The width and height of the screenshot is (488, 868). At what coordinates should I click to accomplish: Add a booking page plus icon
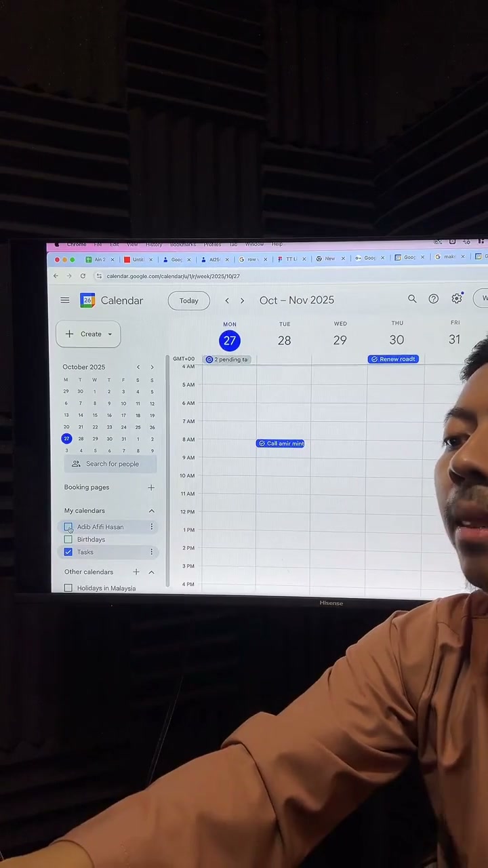click(x=151, y=488)
